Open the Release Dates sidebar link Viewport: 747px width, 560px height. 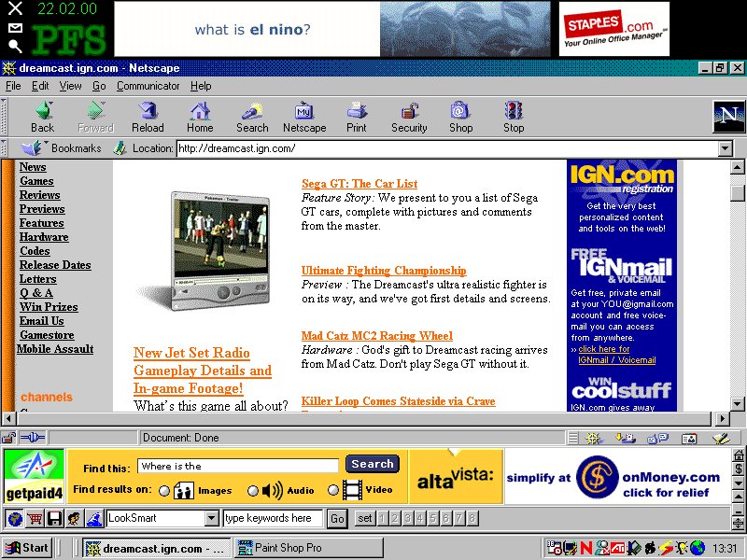(x=55, y=265)
